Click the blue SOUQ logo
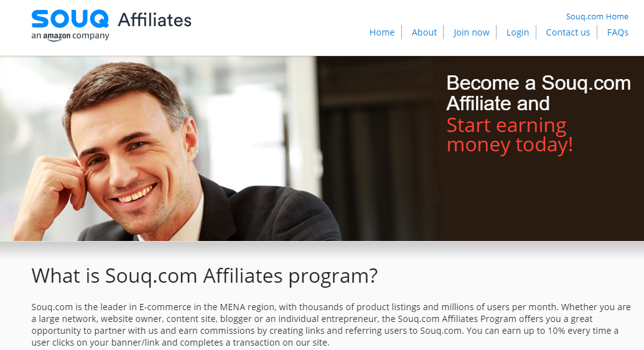644x350 pixels. [x=70, y=19]
